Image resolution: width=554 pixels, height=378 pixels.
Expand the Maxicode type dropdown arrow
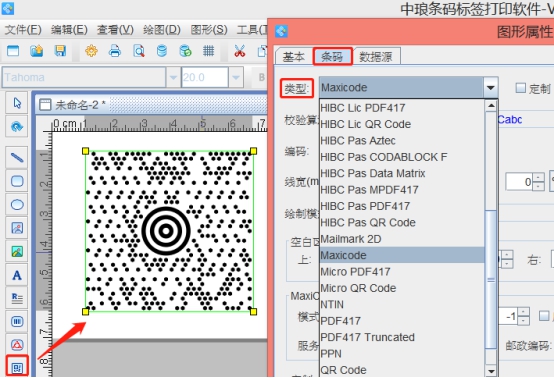click(x=490, y=88)
